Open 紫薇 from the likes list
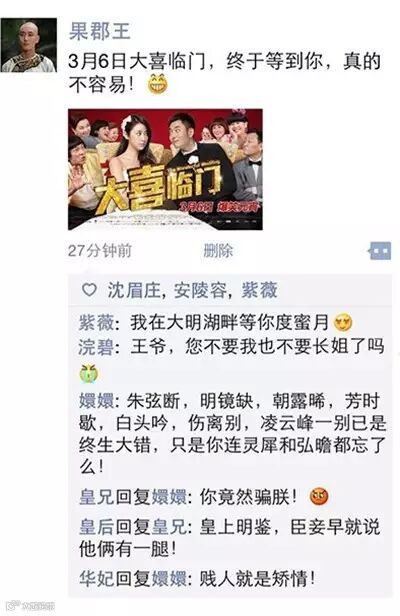This screenshot has height=616, width=400. tap(259, 290)
